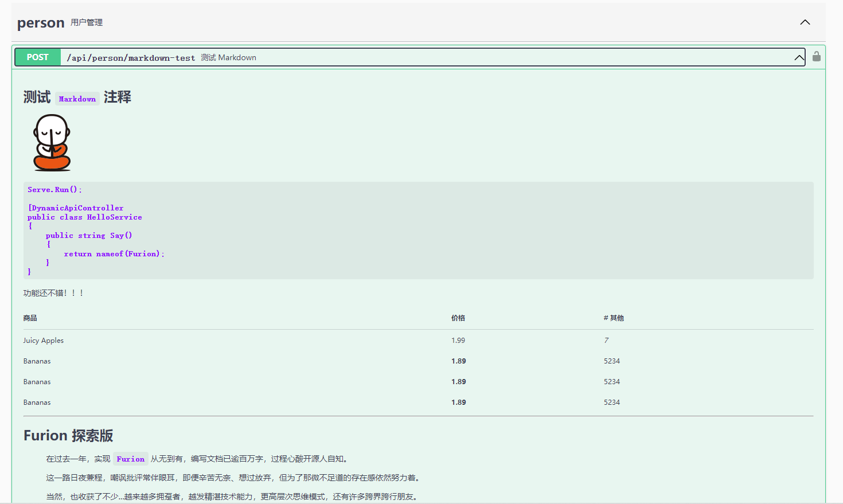Click the 测试 Markdown operation summary text
The height and width of the screenshot is (504, 843).
point(228,58)
